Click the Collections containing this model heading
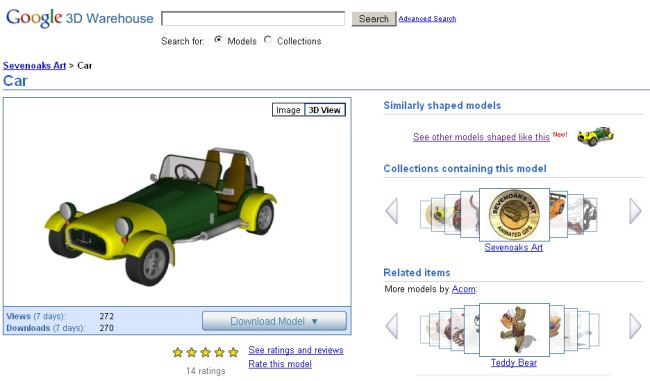Image resolution: width=650 pixels, height=381 pixels. click(x=465, y=169)
